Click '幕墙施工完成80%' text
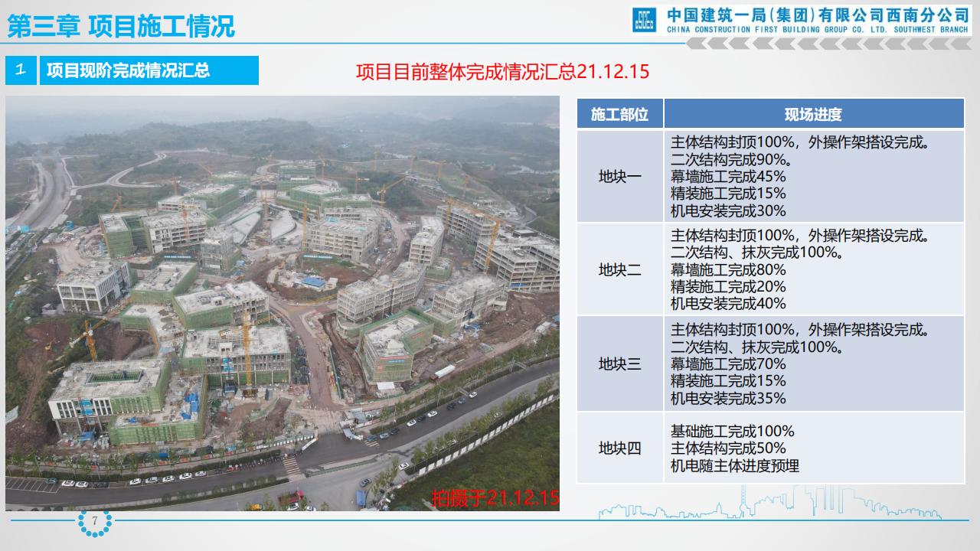 point(728,269)
